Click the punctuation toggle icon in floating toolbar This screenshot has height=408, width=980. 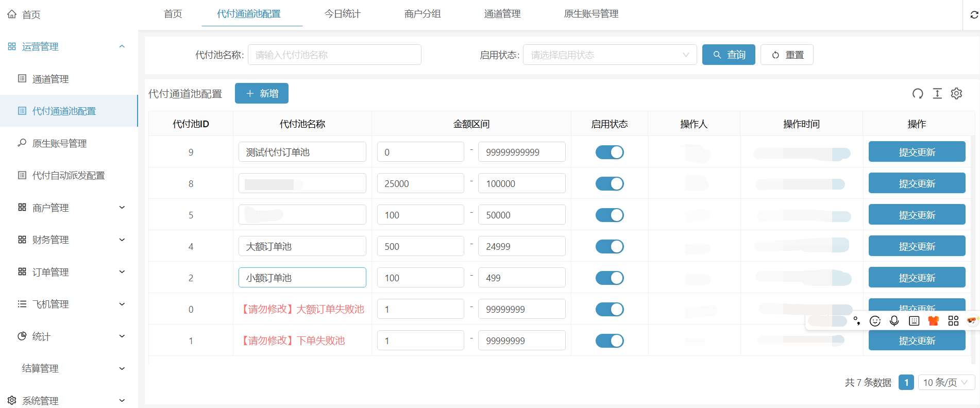point(856,321)
